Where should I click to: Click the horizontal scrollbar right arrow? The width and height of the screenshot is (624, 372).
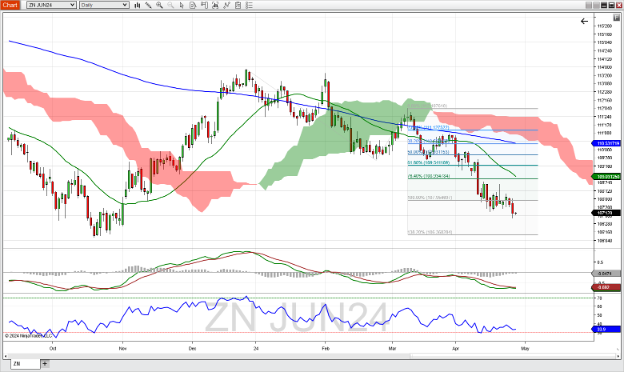(618, 356)
